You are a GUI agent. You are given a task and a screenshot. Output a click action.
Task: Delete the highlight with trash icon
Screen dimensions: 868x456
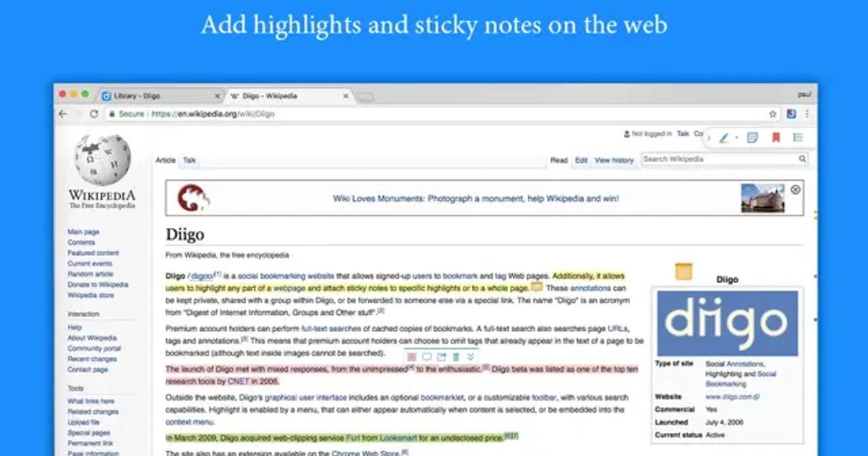(x=456, y=357)
